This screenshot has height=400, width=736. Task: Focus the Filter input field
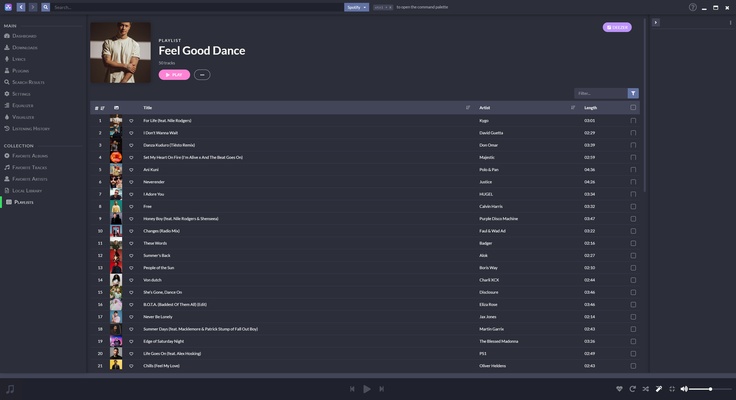(x=601, y=93)
